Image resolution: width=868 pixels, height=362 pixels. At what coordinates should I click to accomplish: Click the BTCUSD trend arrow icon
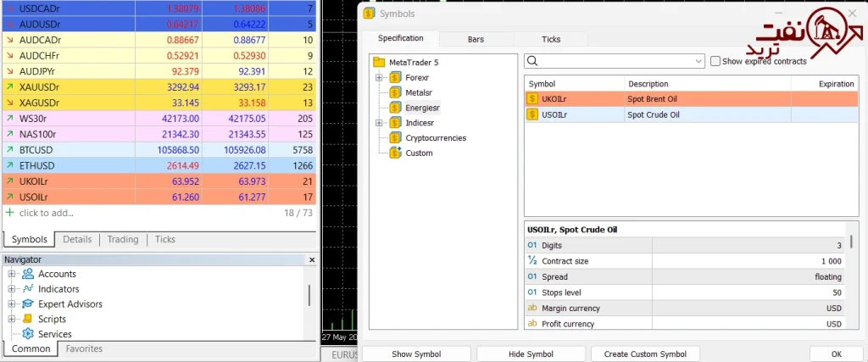coord(9,149)
